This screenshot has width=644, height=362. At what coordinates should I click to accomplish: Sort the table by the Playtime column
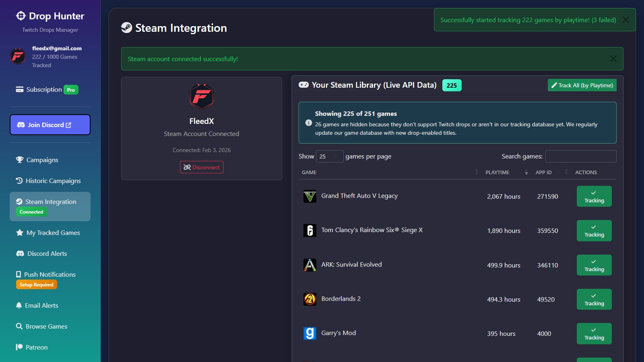(x=497, y=172)
